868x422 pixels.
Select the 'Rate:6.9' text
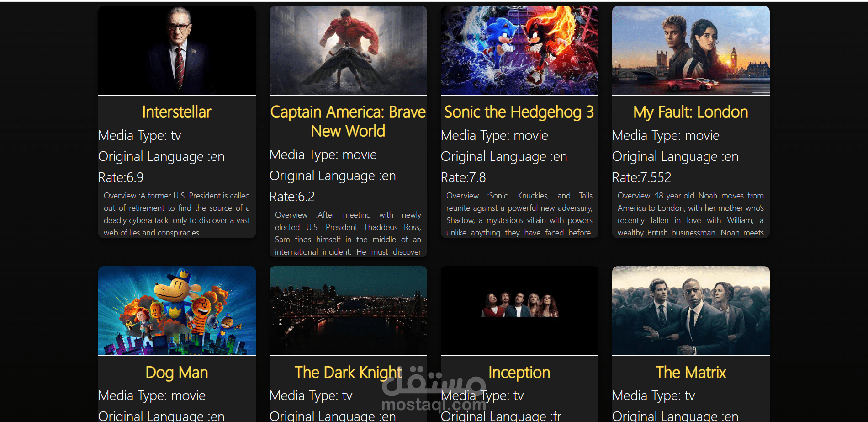point(121,177)
